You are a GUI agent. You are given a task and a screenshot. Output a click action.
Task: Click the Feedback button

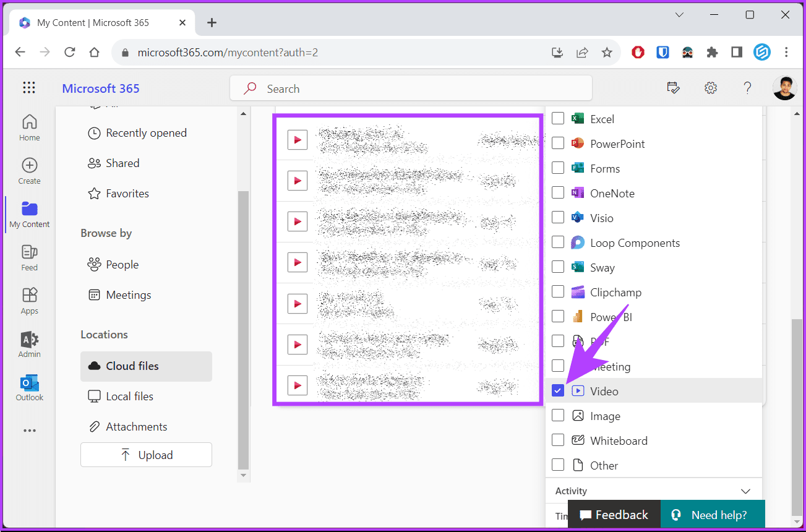pos(614,515)
